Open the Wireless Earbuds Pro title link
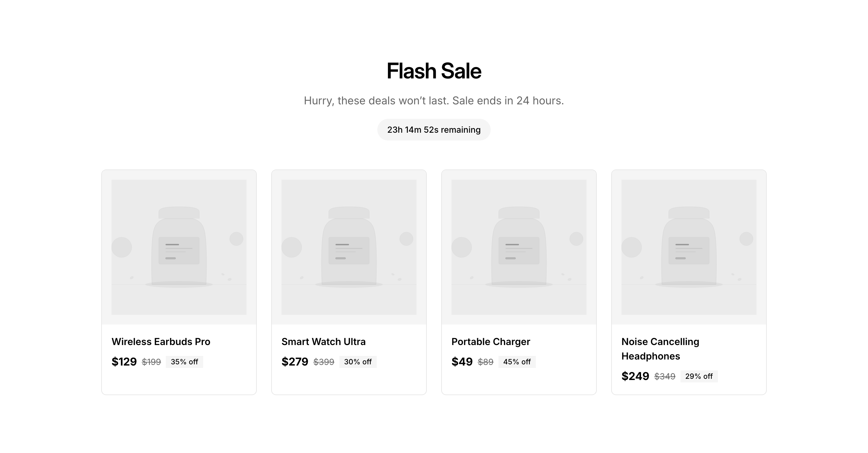 click(161, 342)
